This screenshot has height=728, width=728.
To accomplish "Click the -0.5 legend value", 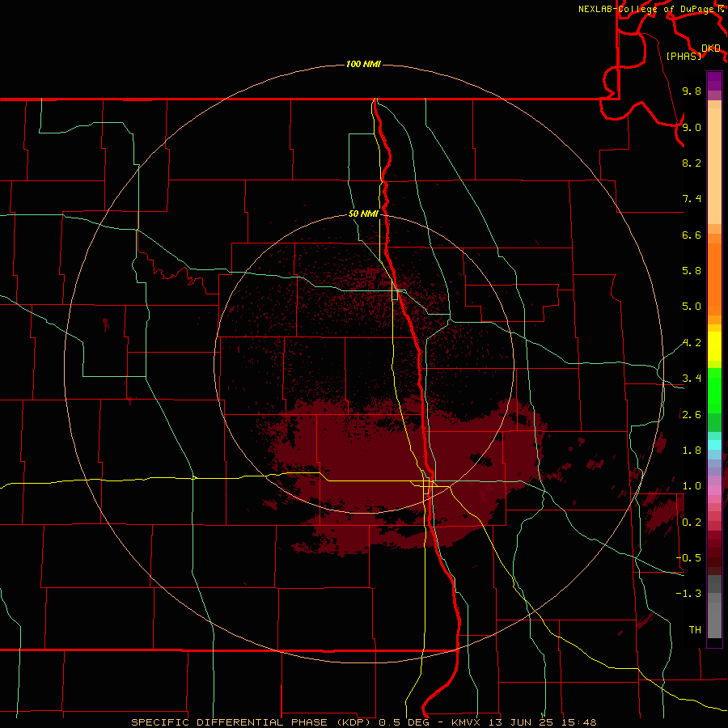I will pyautogui.click(x=688, y=558).
